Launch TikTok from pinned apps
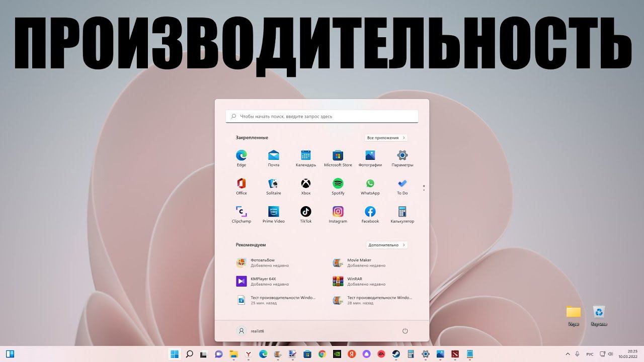 [x=306, y=214]
